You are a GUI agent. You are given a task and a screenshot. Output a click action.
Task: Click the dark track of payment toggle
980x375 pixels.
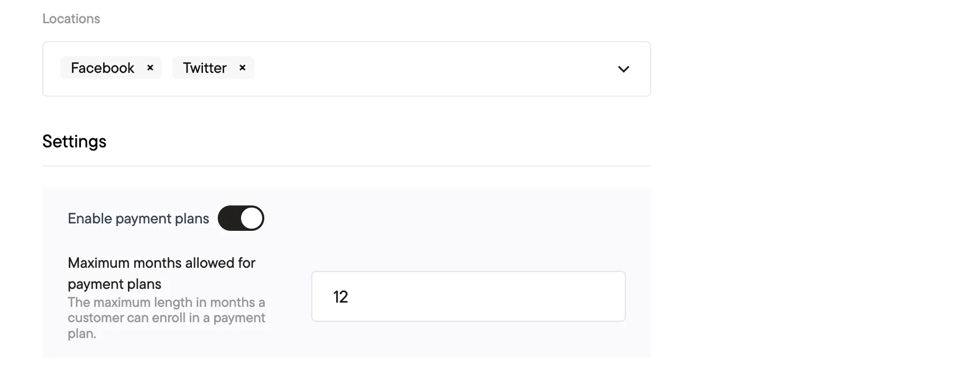[x=228, y=218]
